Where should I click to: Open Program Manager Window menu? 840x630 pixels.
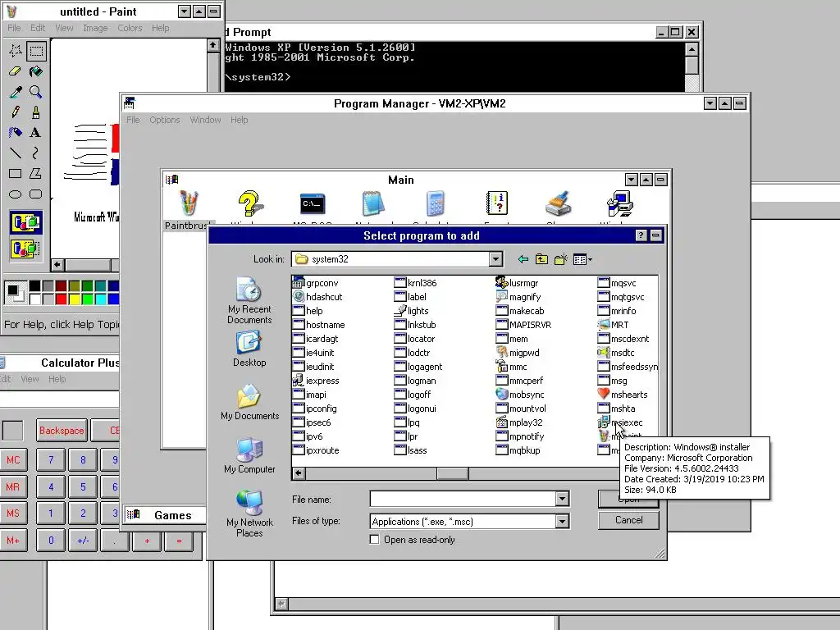pyautogui.click(x=205, y=120)
